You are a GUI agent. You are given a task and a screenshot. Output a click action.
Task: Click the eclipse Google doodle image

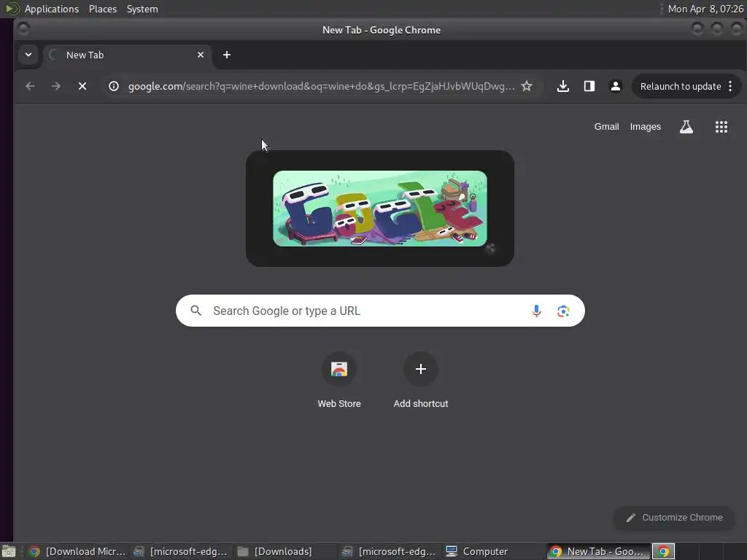point(380,209)
